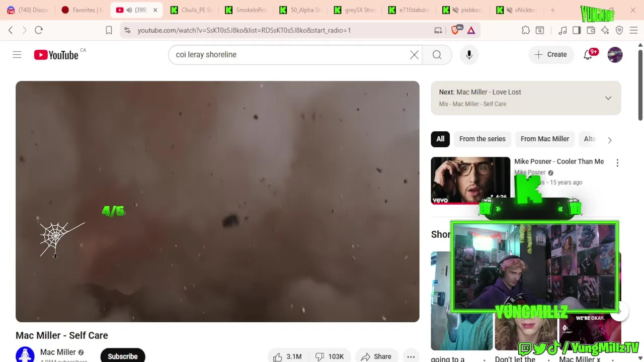Open Brave VPN shield icon
The image size is (644, 362).
pyautogui.click(x=619, y=30)
